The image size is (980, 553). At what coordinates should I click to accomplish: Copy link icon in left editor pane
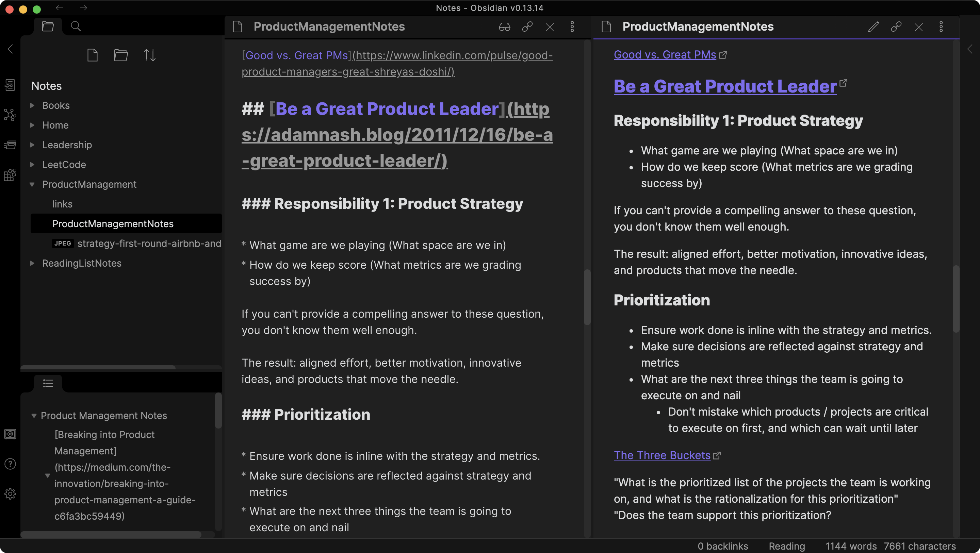(x=527, y=27)
